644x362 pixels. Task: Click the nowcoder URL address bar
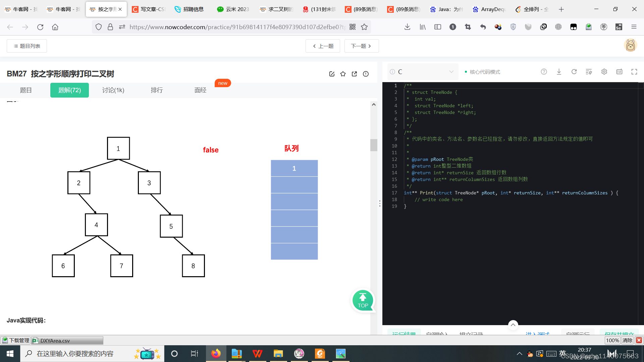[237, 27]
